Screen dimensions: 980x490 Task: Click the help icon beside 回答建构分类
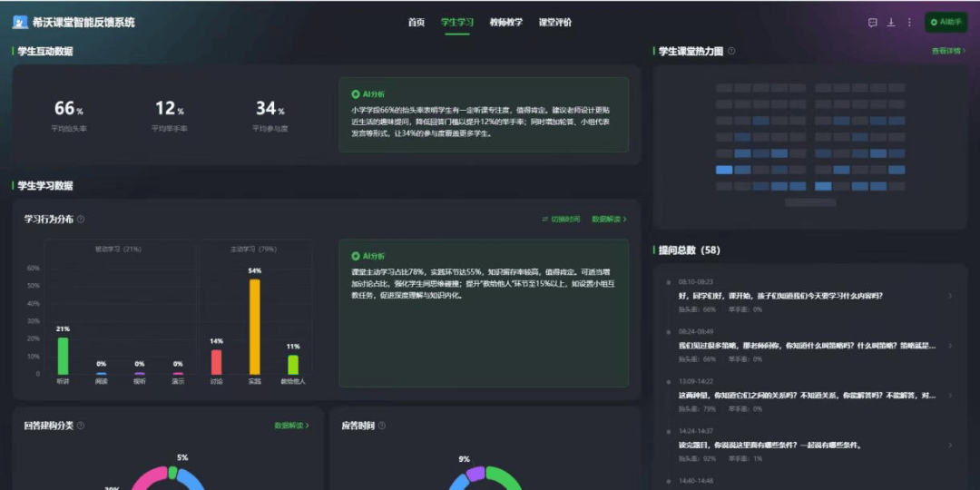point(81,426)
